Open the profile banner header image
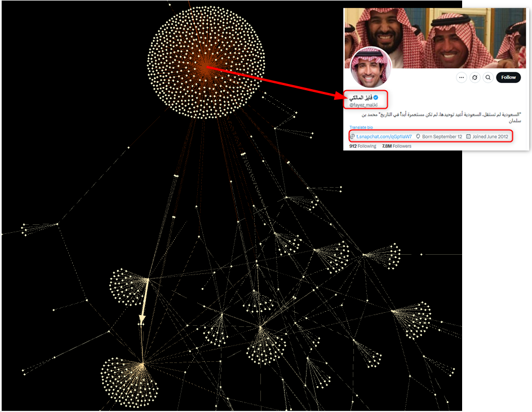 tap(435, 38)
